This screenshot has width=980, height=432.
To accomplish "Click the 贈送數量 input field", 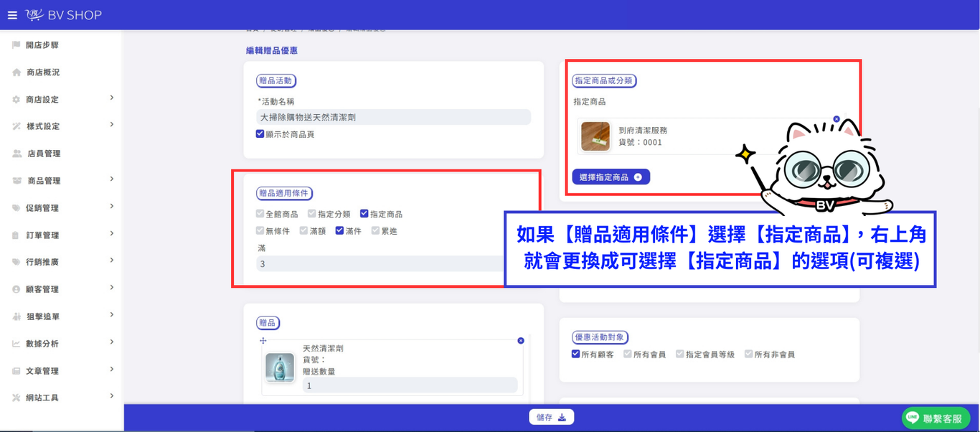I will [x=410, y=385].
